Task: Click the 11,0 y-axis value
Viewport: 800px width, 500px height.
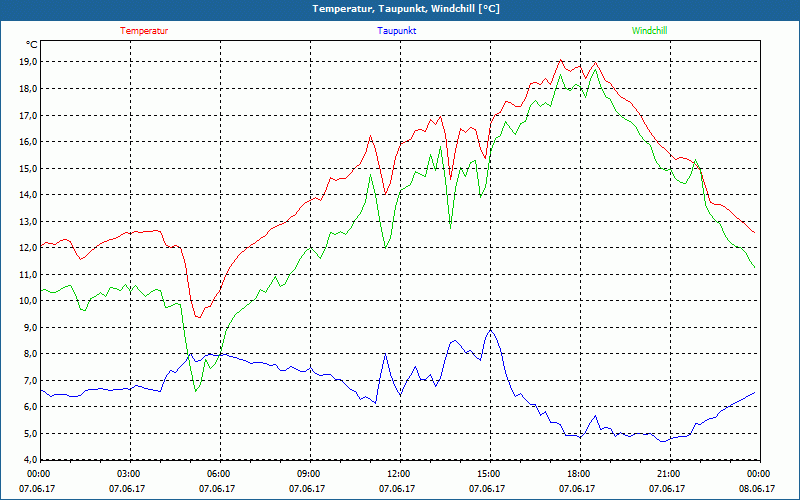Action: point(29,274)
